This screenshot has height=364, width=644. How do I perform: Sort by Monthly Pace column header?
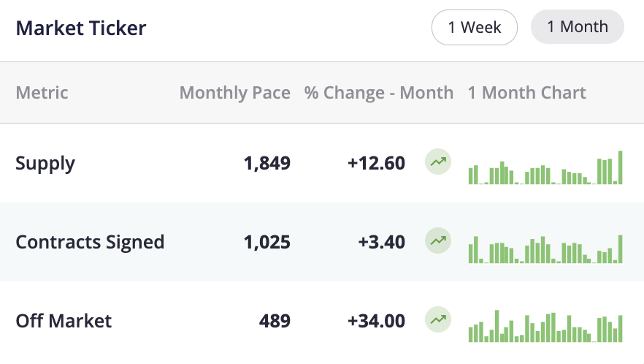click(x=234, y=93)
